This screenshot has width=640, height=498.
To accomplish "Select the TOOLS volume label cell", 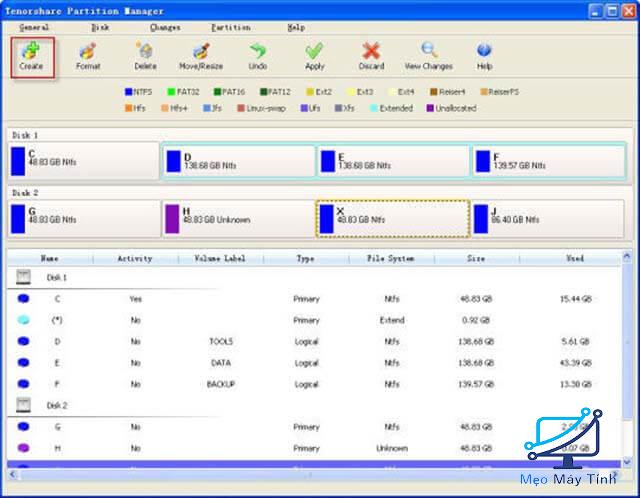I will coord(221,341).
